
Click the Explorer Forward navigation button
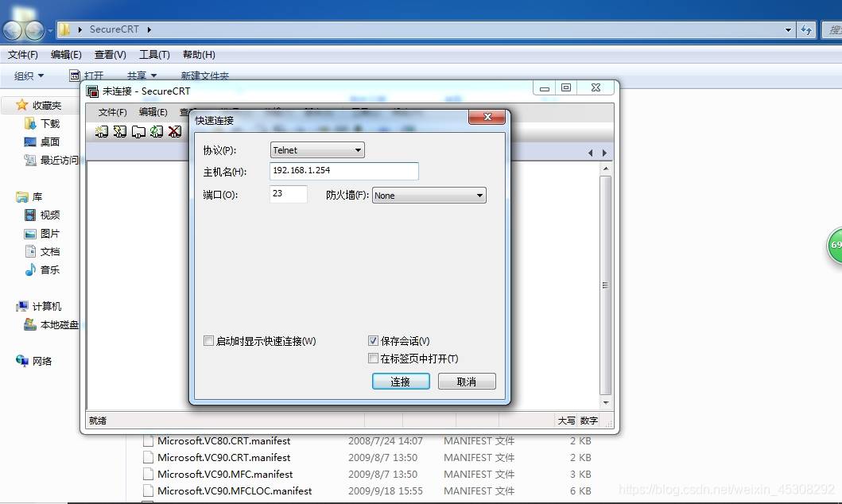(34, 30)
